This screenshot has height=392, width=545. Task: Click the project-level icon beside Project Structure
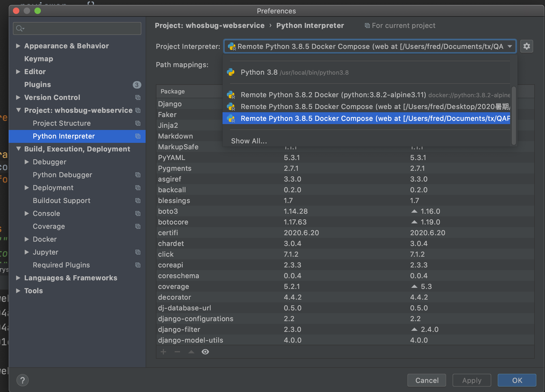[x=138, y=123]
